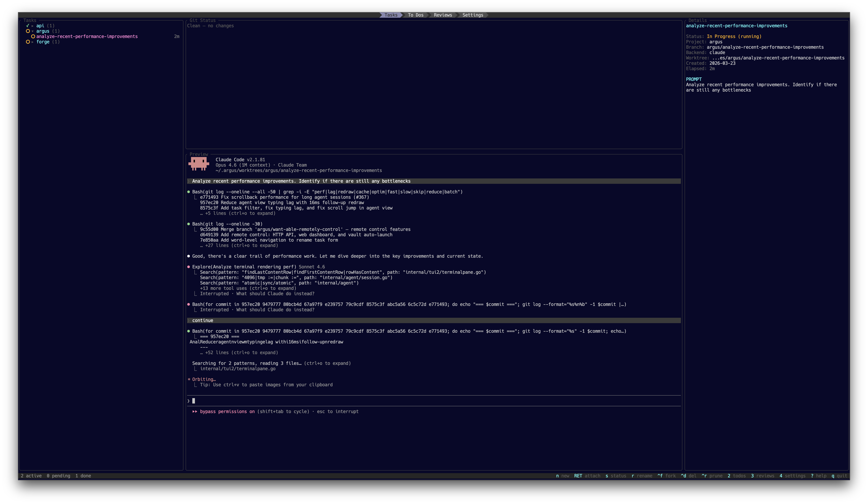Image resolution: width=868 pixels, height=504 pixels.
Task: Click the red bullet of the interrupted for-commit Bash
Action: (x=188, y=304)
